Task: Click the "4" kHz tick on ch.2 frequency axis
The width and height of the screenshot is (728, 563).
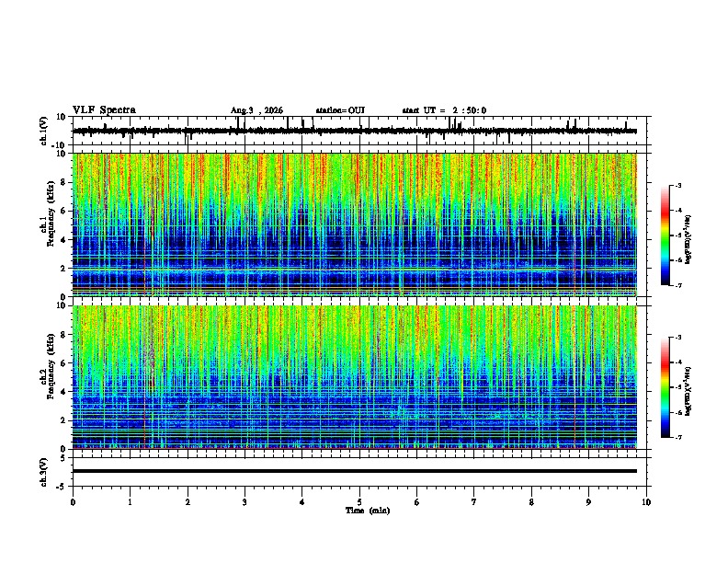Action: tap(63, 392)
